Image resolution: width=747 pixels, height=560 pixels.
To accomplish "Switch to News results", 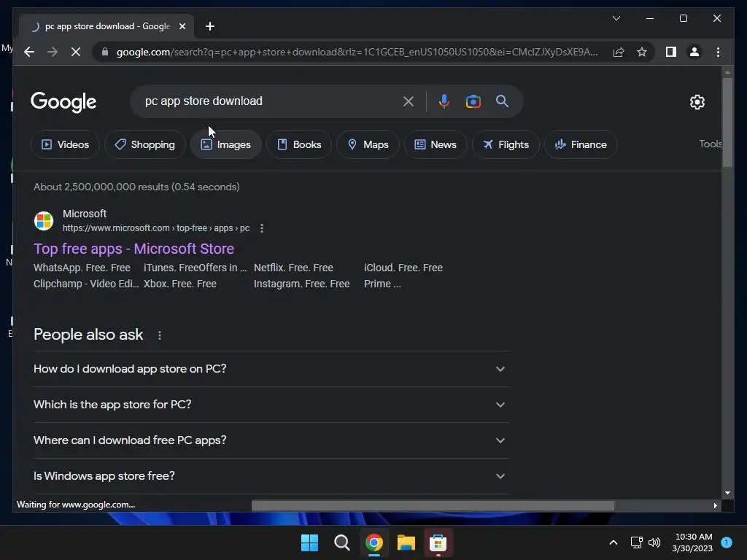I will (436, 144).
